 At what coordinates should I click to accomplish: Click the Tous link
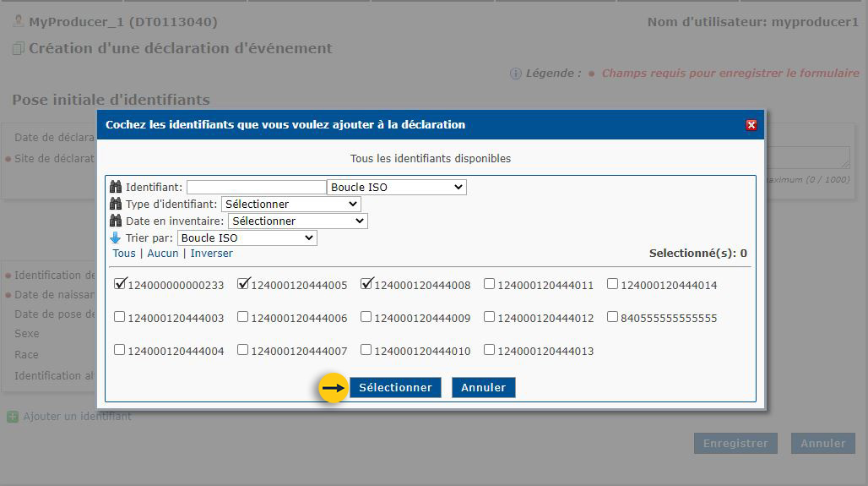pyautogui.click(x=123, y=254)
